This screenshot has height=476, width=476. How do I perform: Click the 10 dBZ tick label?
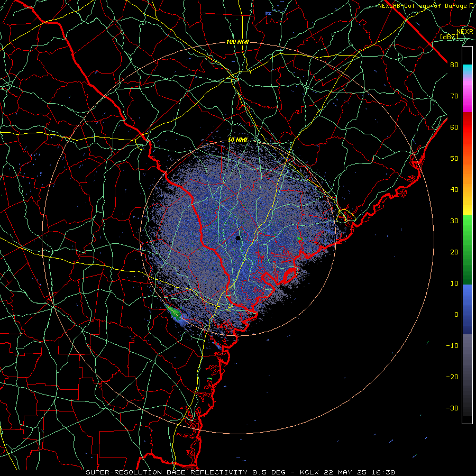[x=454, y=283]
